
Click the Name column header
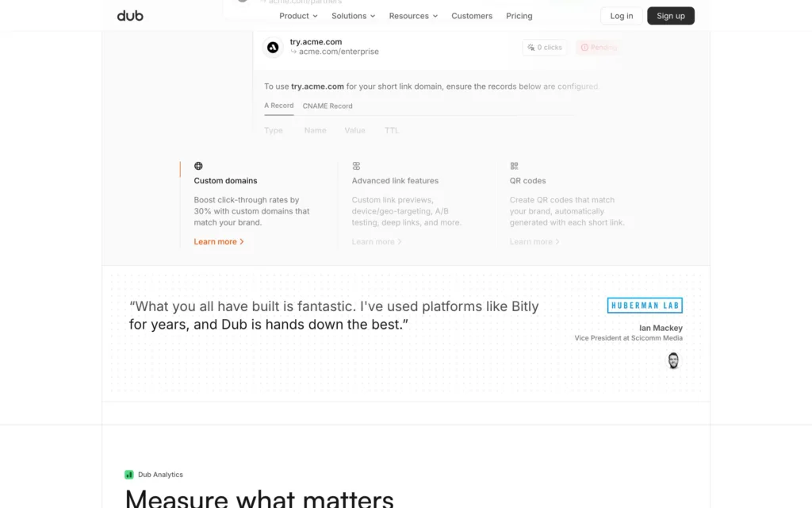pos(316,131)
